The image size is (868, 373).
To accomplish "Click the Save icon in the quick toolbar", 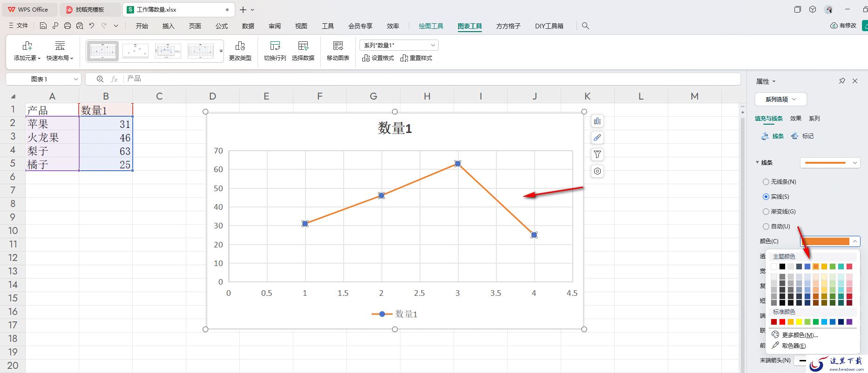I will [43, 26].
